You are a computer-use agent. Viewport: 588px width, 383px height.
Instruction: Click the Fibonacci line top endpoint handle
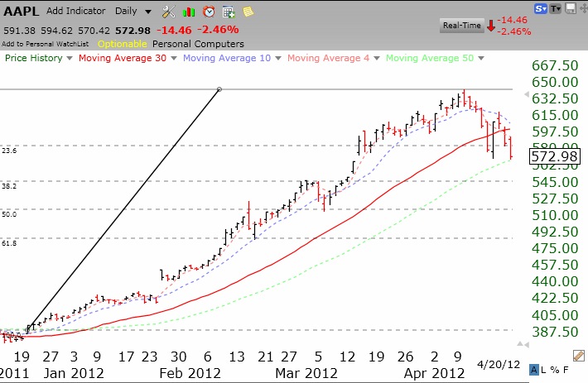point(219,89)
